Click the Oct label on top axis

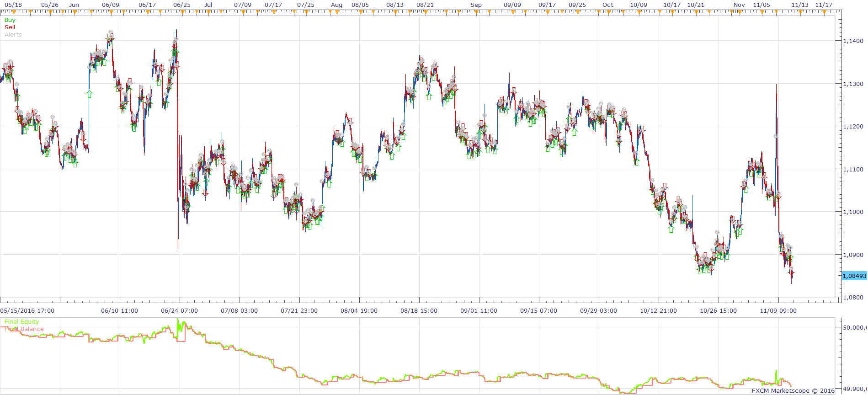608,5
